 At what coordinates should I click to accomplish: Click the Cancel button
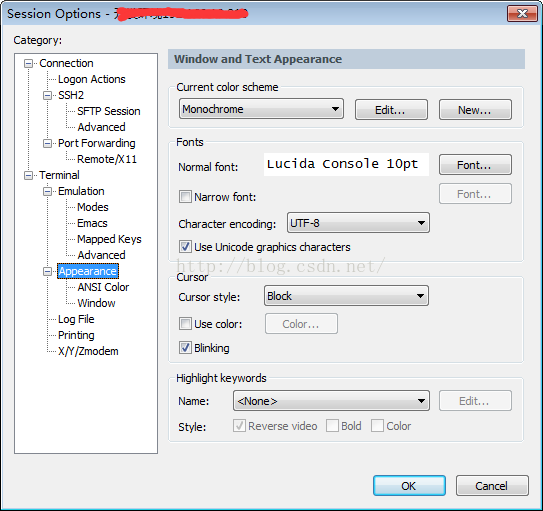492,486
